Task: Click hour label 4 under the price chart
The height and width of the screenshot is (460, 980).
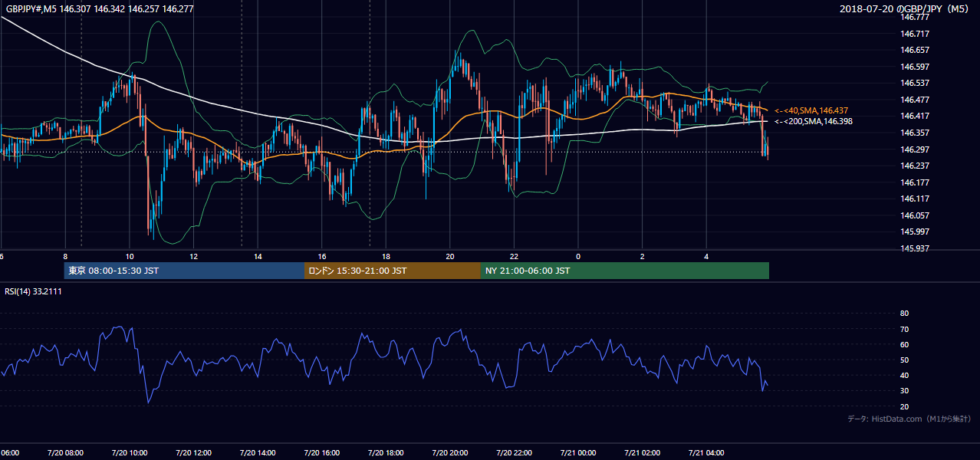Action: tap(706, 257)
